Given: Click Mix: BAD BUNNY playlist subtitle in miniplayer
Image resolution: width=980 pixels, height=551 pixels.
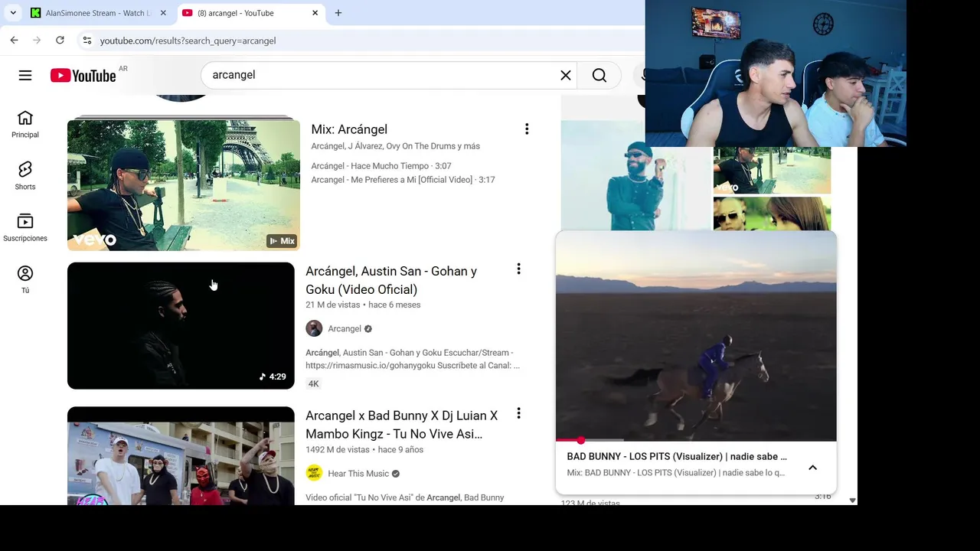Looking at the screenshot, I should [676, 473].
